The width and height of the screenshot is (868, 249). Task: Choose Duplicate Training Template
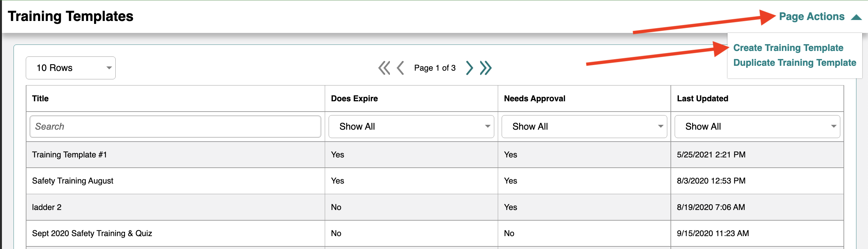click(x=795, y=63)
